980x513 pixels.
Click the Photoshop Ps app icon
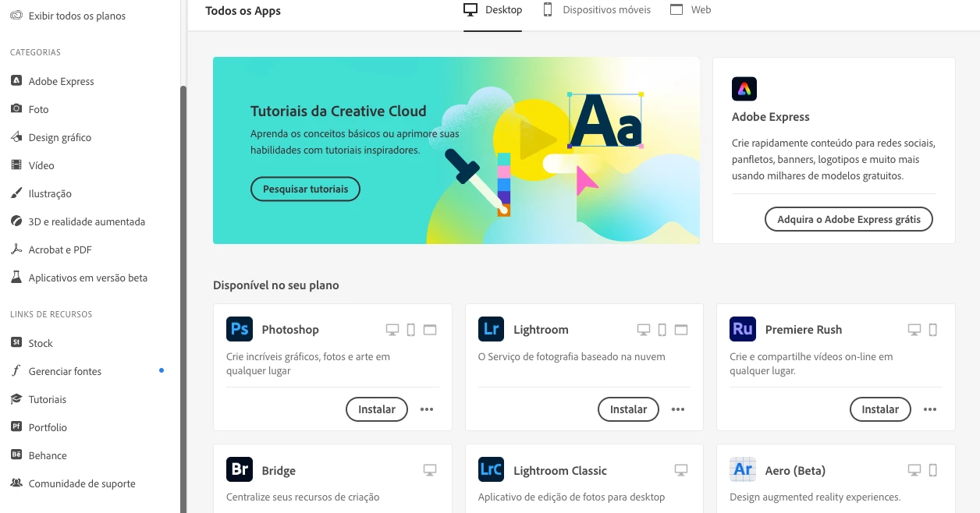coord(240,329)
